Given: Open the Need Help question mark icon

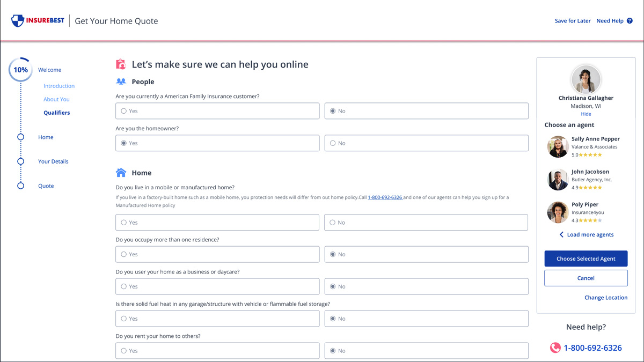Looking at the screenshot, I should coord(631,20).
